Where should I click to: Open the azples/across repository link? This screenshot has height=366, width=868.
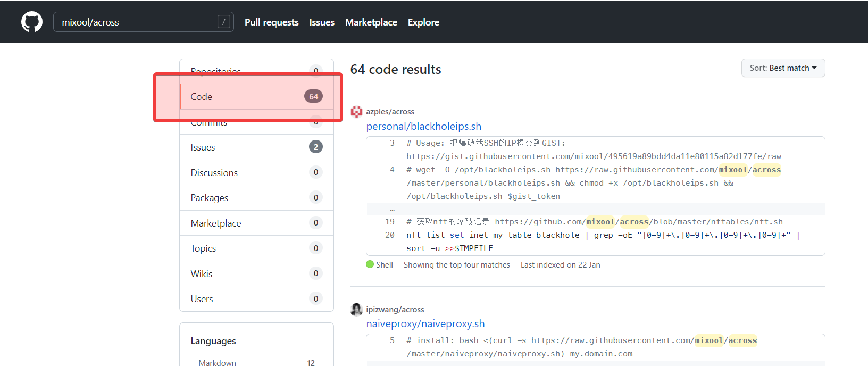pos(390,112)
